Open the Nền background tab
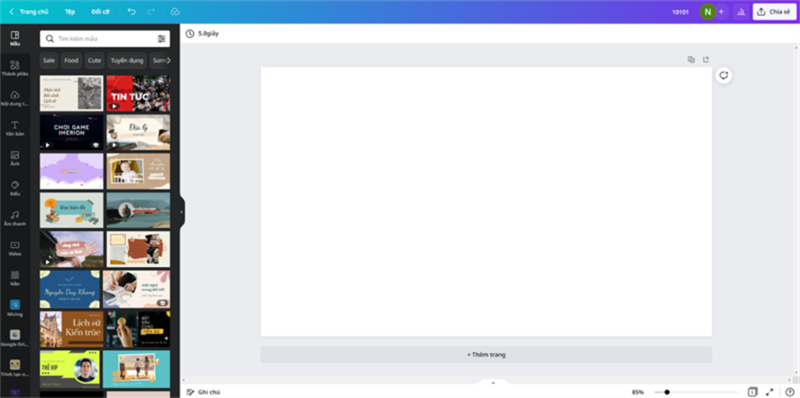The image size is (800, 398). [x=15, y=279]
